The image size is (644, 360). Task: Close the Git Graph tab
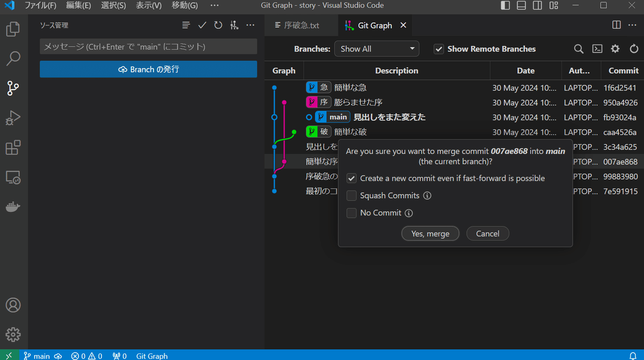pos(404,25)
